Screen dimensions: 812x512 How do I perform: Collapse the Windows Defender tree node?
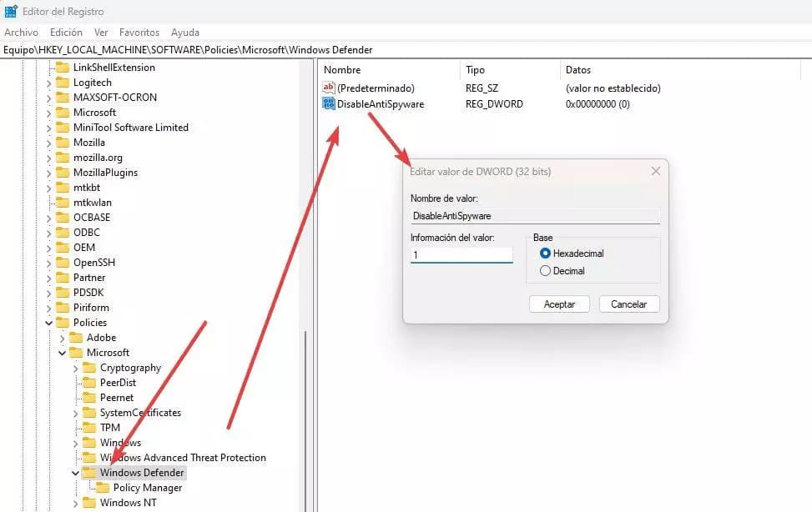coord(76,473)
